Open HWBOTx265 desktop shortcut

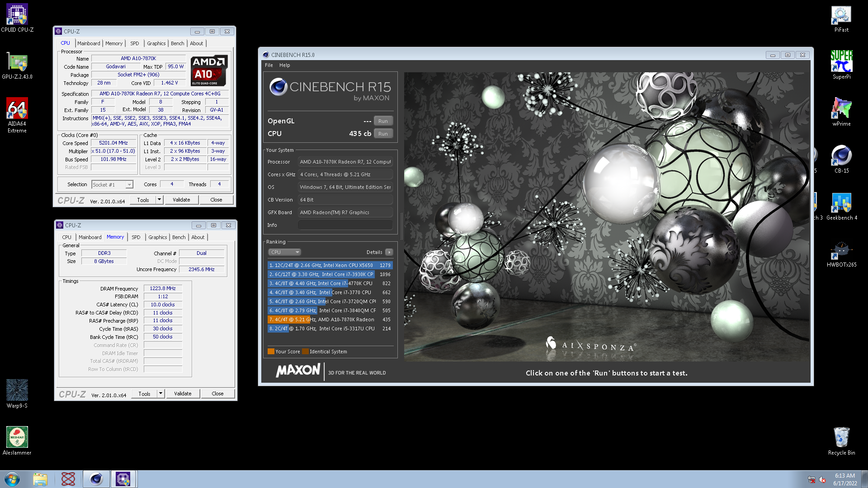(x=841, y=254)
